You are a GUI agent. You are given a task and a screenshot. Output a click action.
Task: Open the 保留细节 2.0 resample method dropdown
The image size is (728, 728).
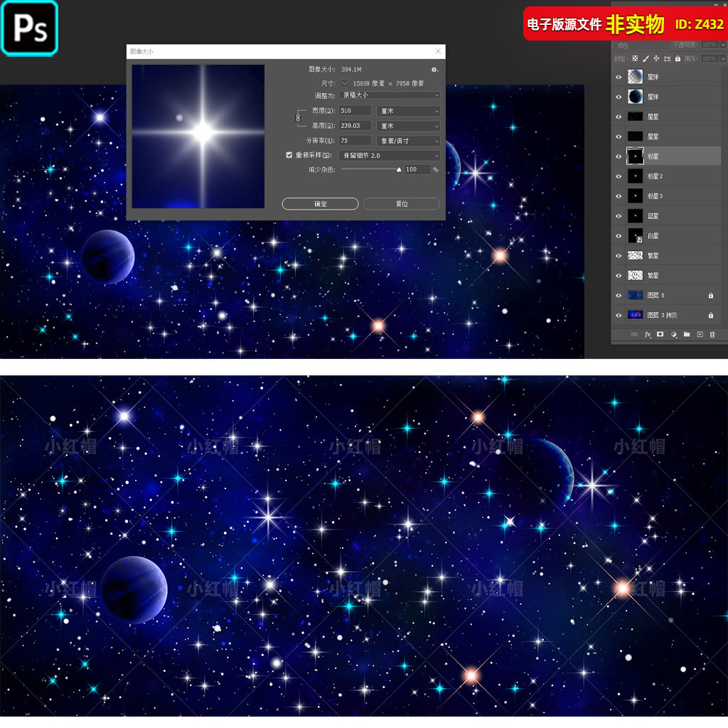[x=390, y=156]
